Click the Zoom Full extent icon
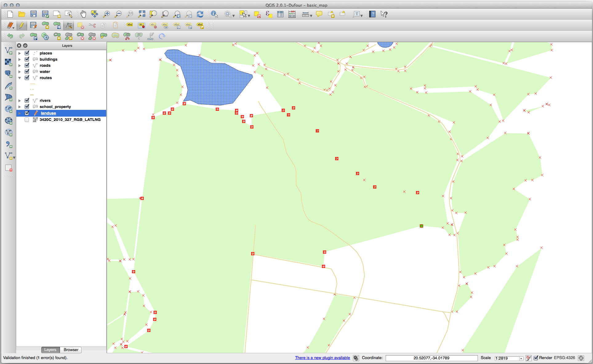This screenshot has width=593, height=364. 142,14
